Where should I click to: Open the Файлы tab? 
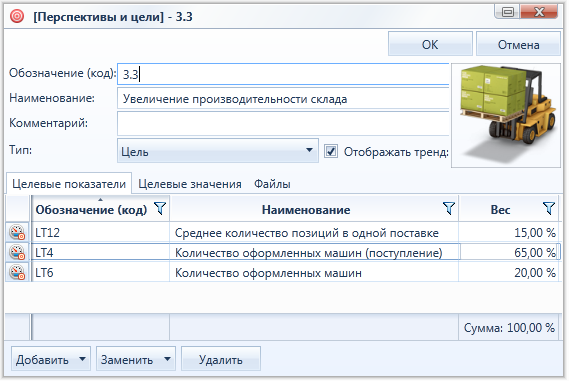click(272, 184)
